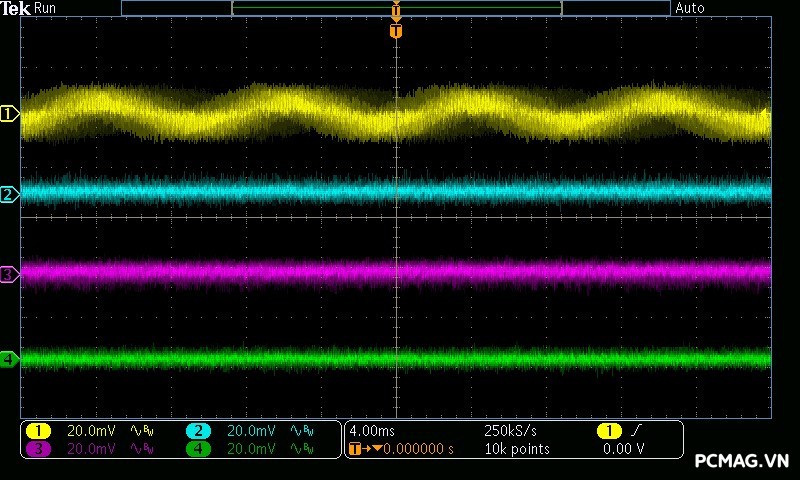Click the cyan channel 2 ground marker
The image size is (800, 480).
9,194
